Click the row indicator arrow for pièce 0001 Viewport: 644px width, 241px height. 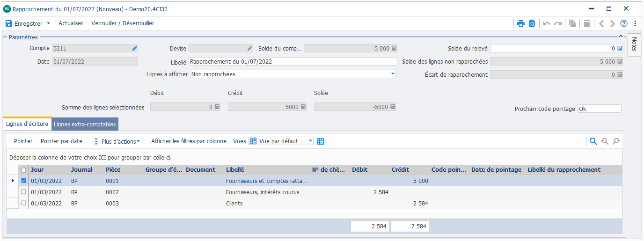(13, 181)
